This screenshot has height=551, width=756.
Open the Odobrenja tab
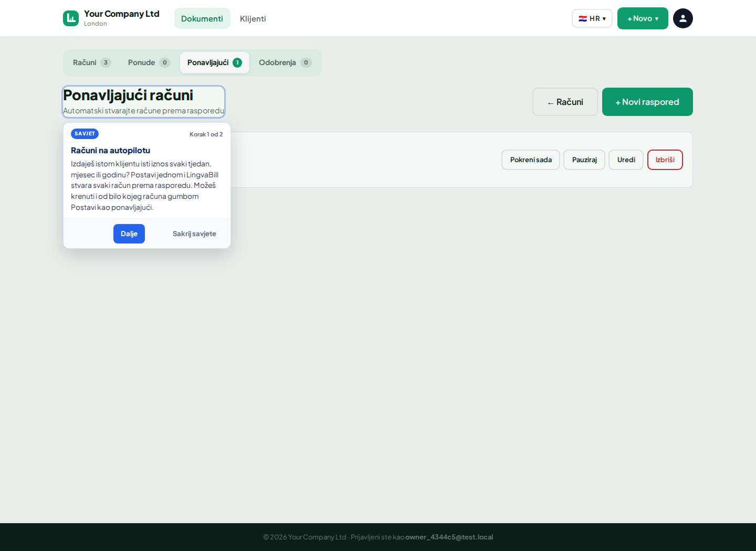click(285, 62)
